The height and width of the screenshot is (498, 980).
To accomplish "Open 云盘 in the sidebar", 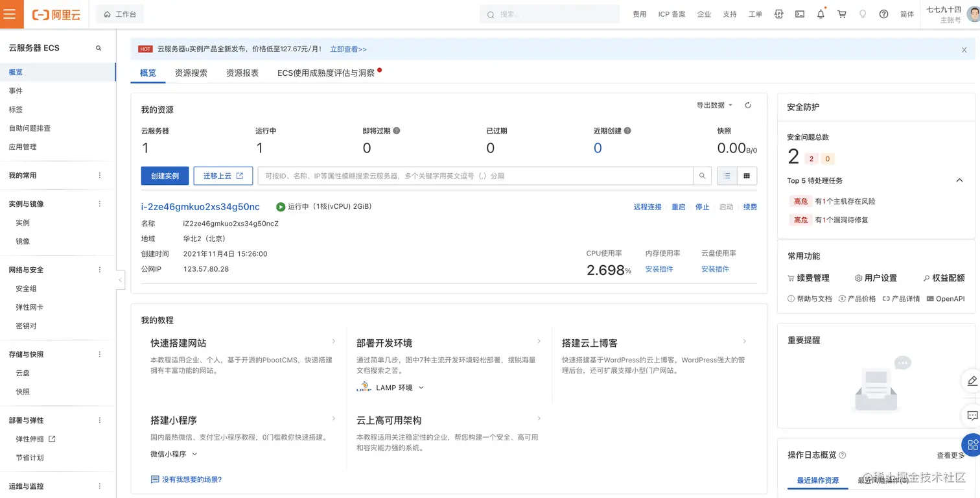I will (x=23, y=373).
